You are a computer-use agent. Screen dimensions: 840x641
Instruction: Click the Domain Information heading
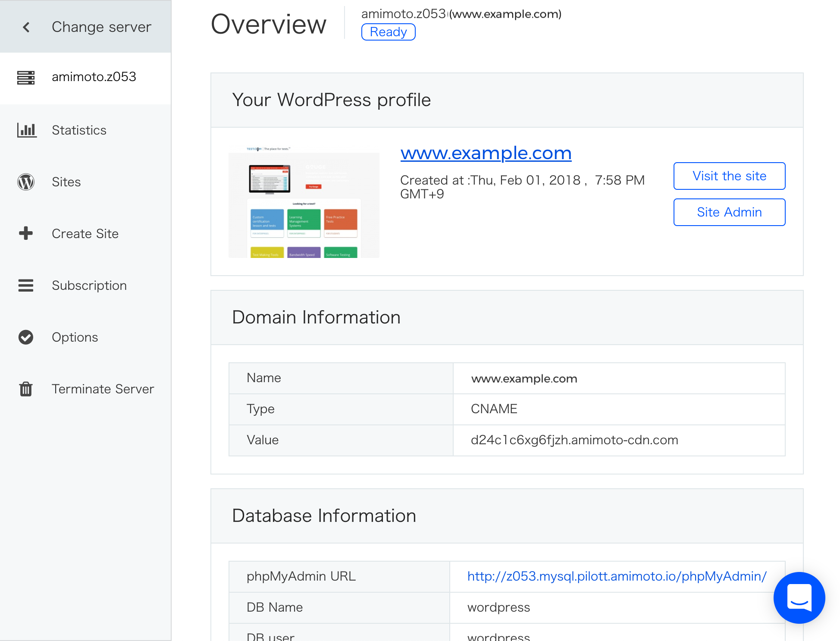(316, 317)
